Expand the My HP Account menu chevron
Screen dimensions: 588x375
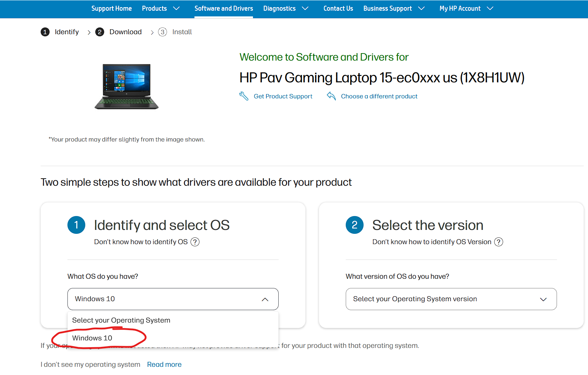tap(490, 8)
